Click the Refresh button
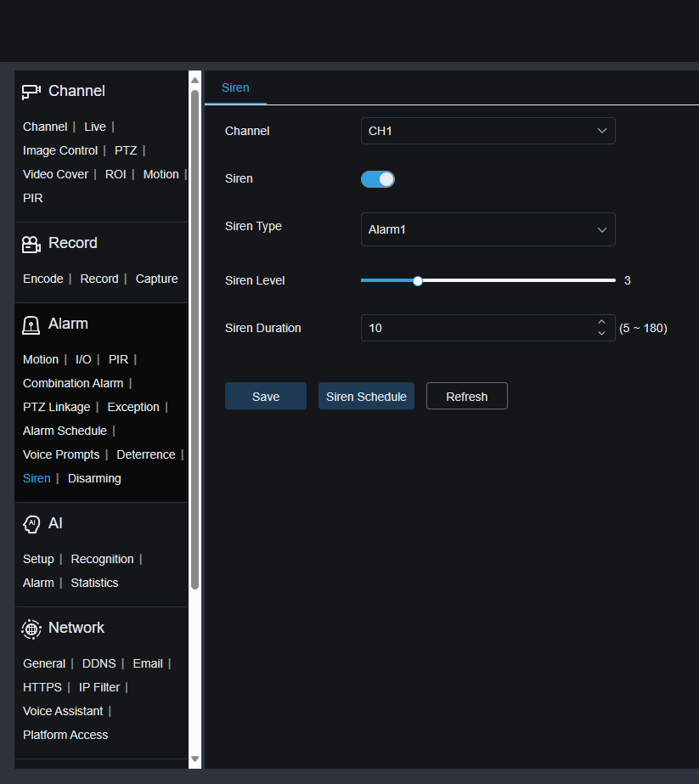This screenshot has height=784, width=699. [466, 397]
